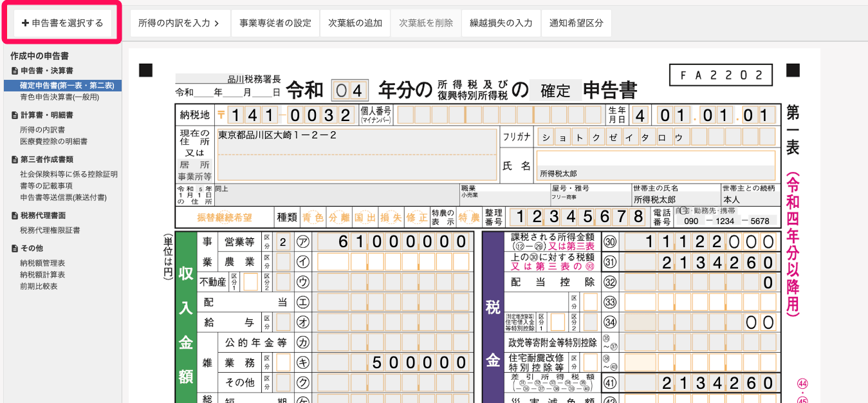Click the 公的年金等 ㋕ field
This screenshot has height=403, width=868.
pyautogui.click(x=394, y=341)
